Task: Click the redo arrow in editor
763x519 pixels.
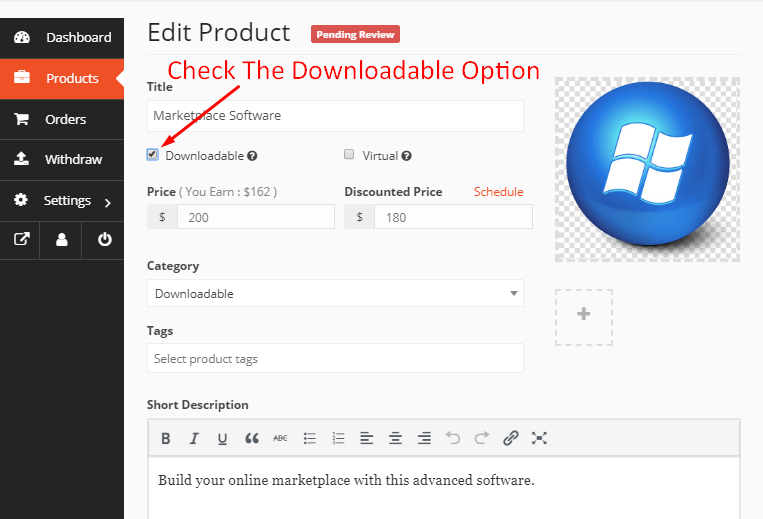Action: pos(482,438)
